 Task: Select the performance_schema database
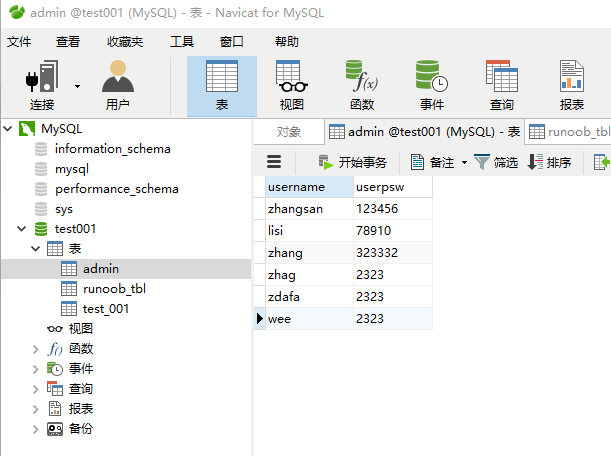(117, 189)
